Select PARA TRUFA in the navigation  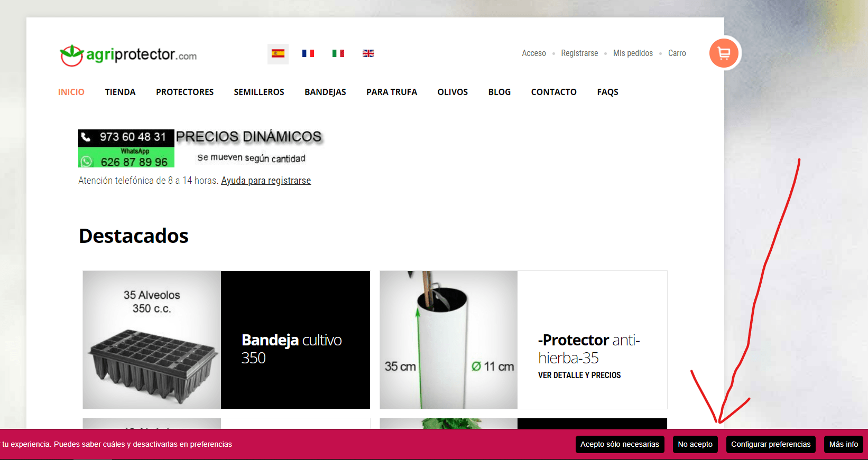[392, 92]
